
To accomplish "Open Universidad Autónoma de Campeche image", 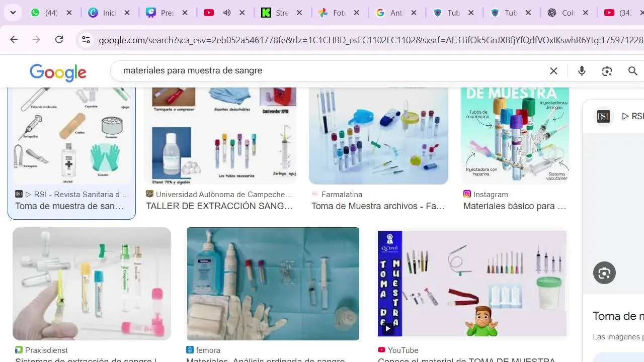I will point(220,136).
